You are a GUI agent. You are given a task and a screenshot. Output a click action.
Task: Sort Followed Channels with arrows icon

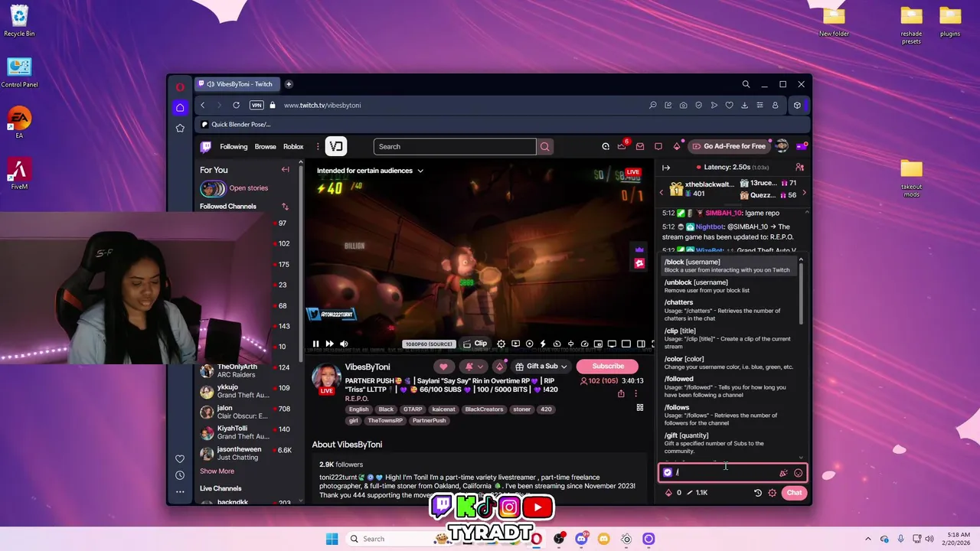(285, 207)
